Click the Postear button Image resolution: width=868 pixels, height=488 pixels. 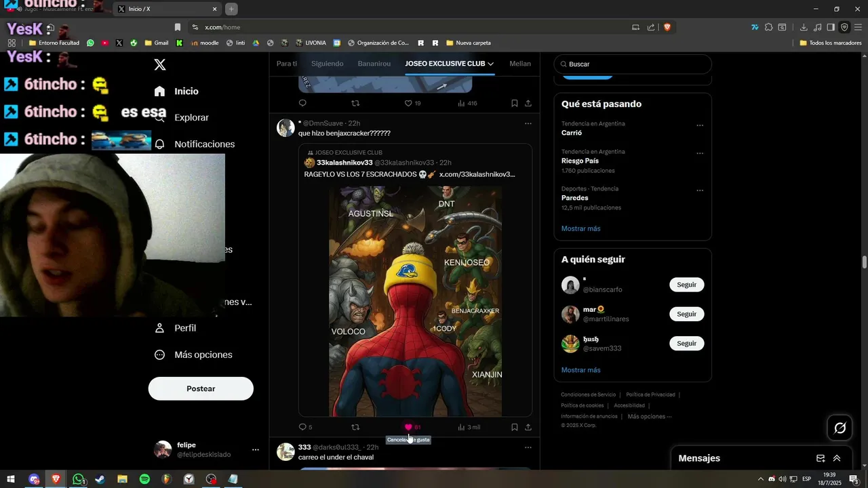[201, 388]
